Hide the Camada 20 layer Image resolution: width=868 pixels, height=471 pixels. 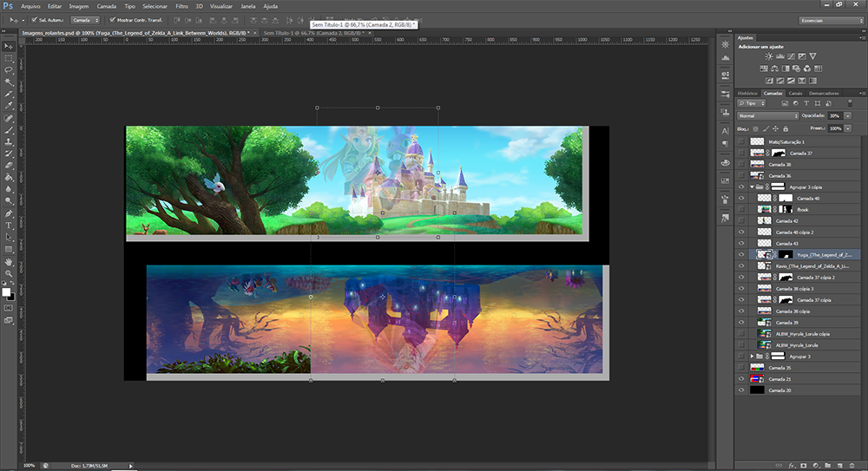click(x=741, y=390)
